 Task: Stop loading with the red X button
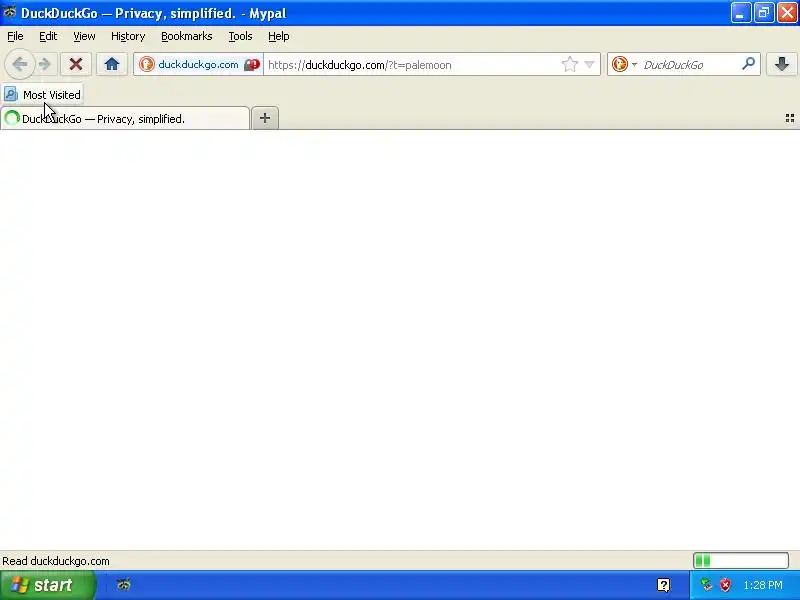click(76, 64)
